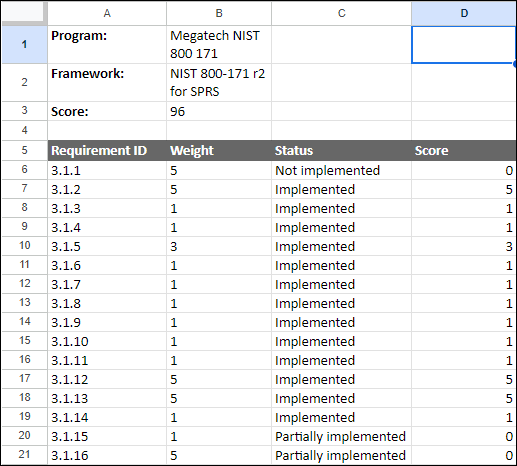The height and width of the screenshot is (466, 517).
Task: Click requirement ID 3.1.4 cell
Action: [107, 227]
